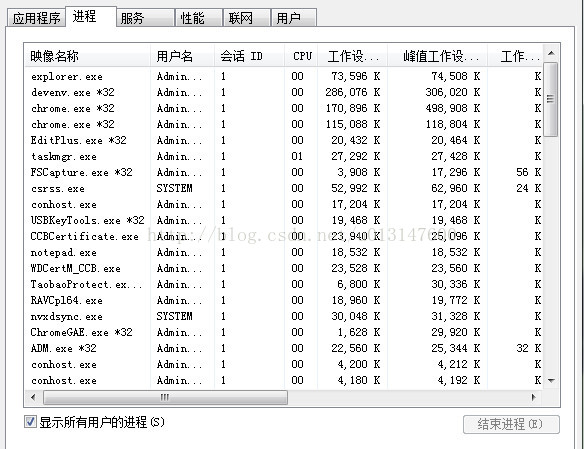Select conhost.exe with 17,204 K memory
584x449 pixels.
click(284, 204)
